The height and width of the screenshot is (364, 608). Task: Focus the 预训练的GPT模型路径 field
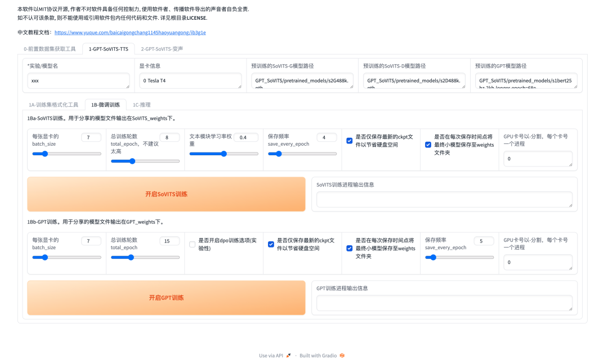526,80
